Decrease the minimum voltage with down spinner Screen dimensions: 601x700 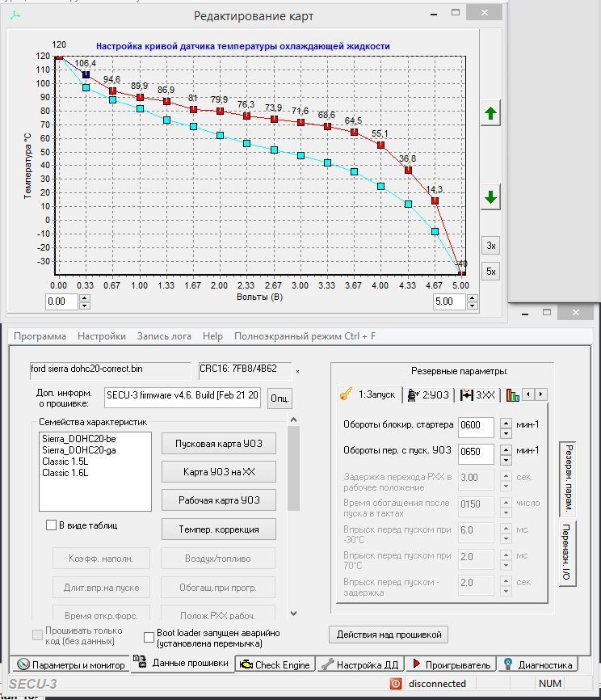[85, 306]
